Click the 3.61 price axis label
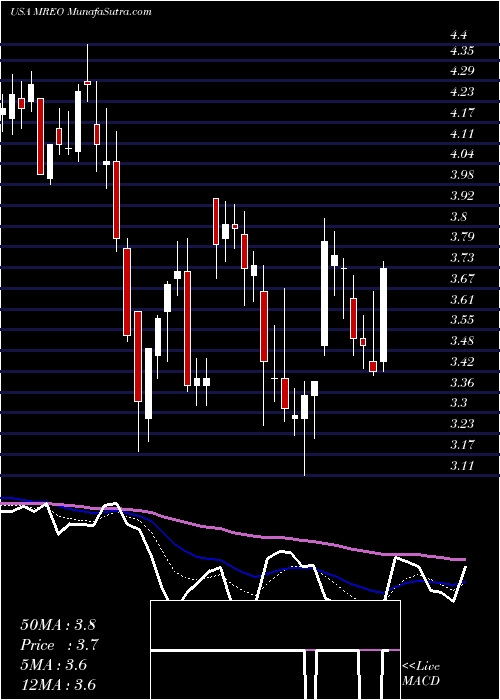The height and width of the screenshot is (700, 500). pyautogui.click(x=462, y=300)
